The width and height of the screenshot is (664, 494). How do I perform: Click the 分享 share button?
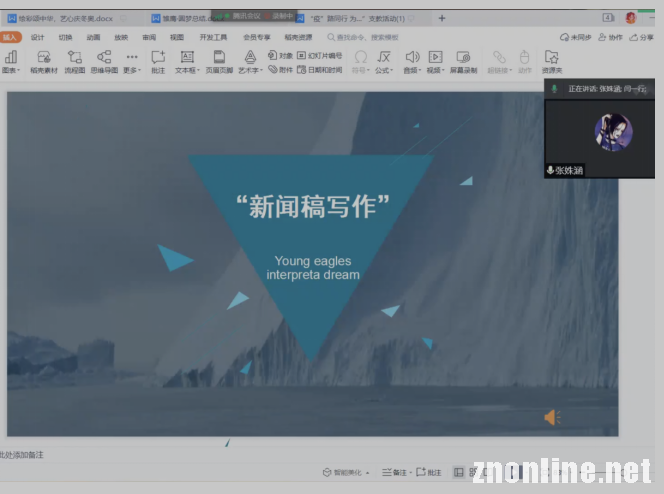click(x=642, y=37)
